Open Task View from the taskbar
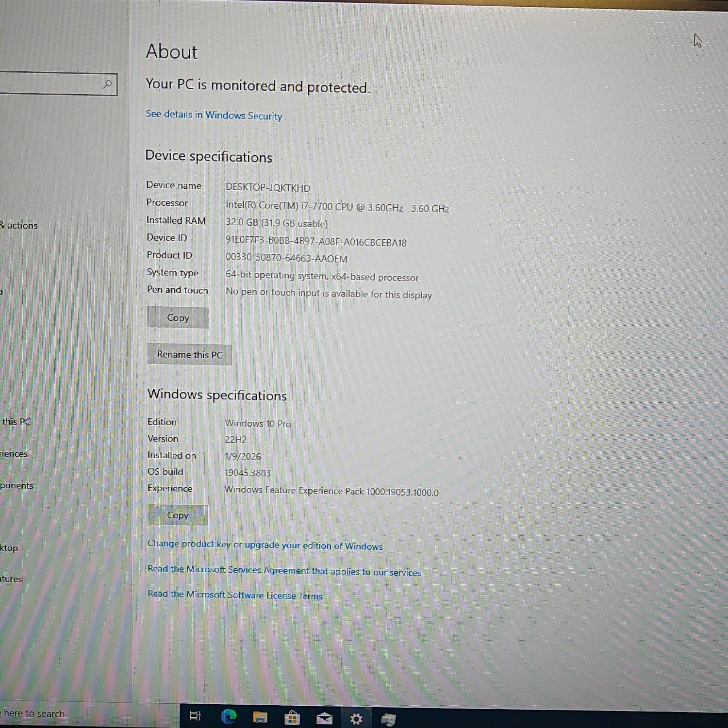The image size is (728, 728). pos(195,716)
